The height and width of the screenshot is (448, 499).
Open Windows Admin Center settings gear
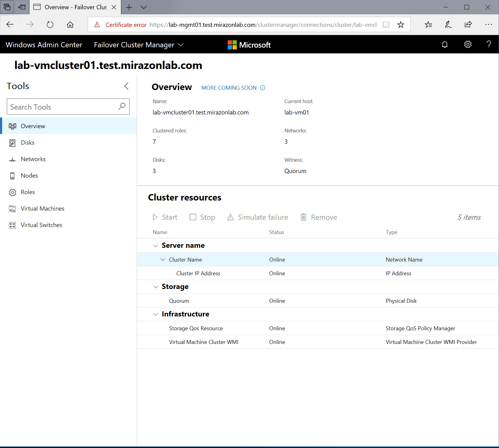pos(468,45)
